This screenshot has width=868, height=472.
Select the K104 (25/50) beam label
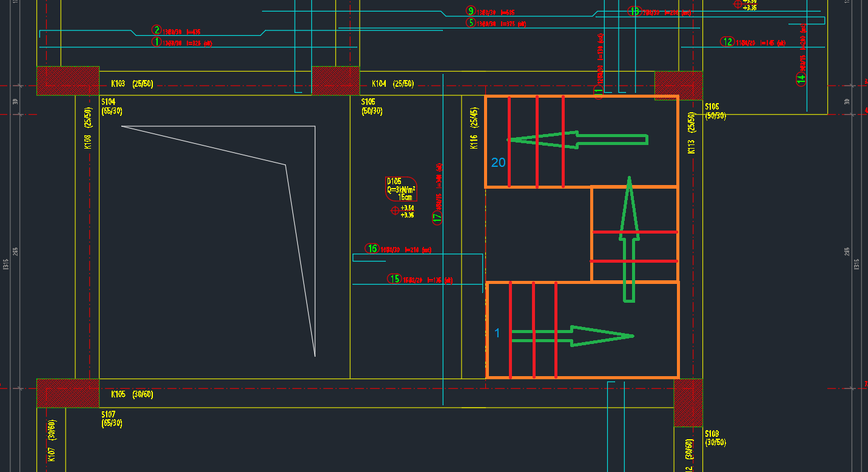pos(392,84)
